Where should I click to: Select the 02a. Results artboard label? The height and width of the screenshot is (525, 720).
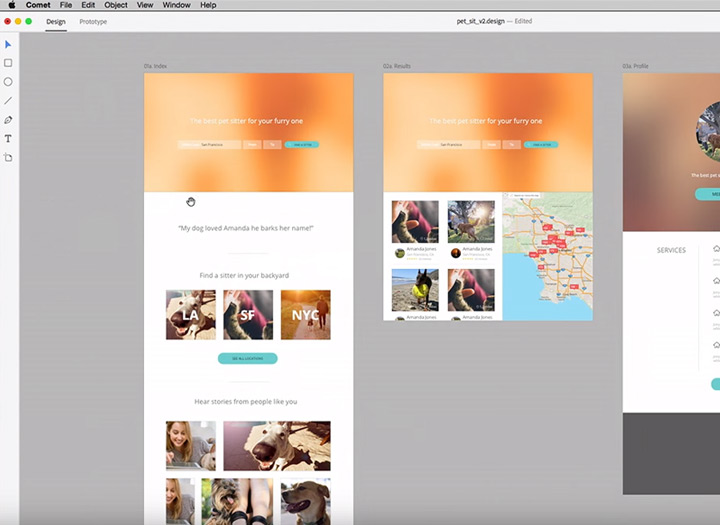(x=397, y=66)
